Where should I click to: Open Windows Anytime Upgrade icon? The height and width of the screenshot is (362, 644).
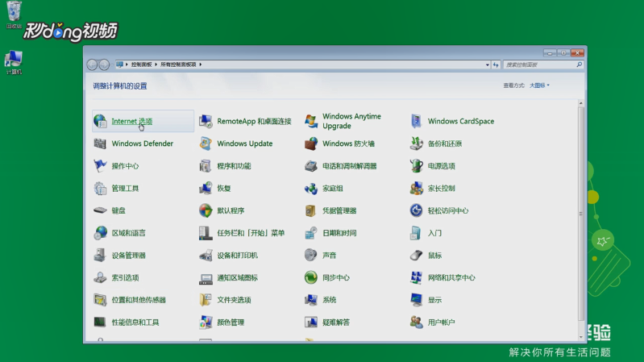311,121
